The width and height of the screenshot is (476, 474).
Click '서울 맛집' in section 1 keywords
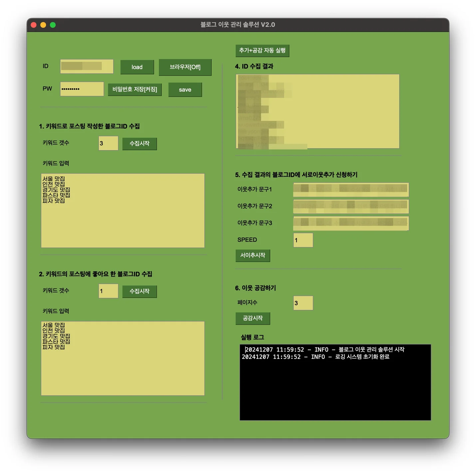pos(54,179)
